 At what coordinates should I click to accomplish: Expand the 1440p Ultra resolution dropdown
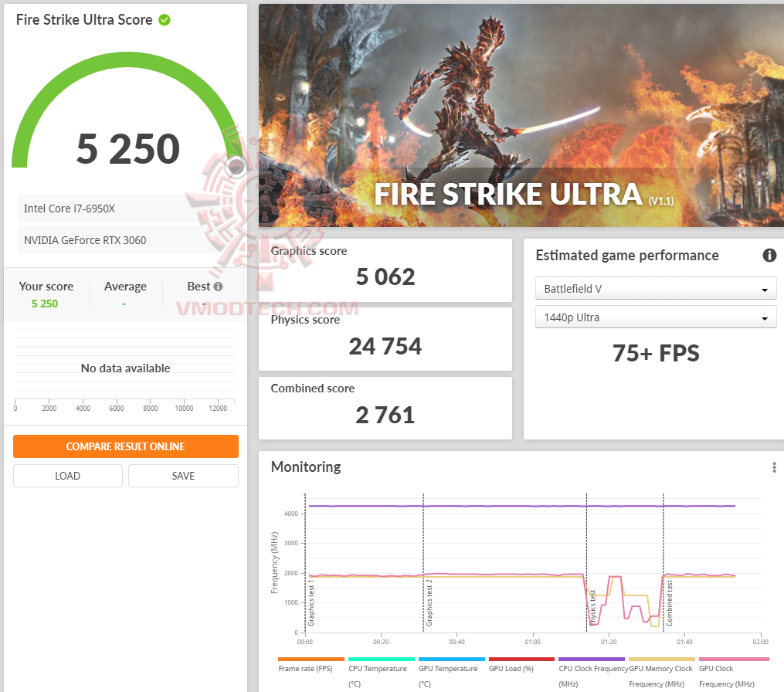(656, 317)
